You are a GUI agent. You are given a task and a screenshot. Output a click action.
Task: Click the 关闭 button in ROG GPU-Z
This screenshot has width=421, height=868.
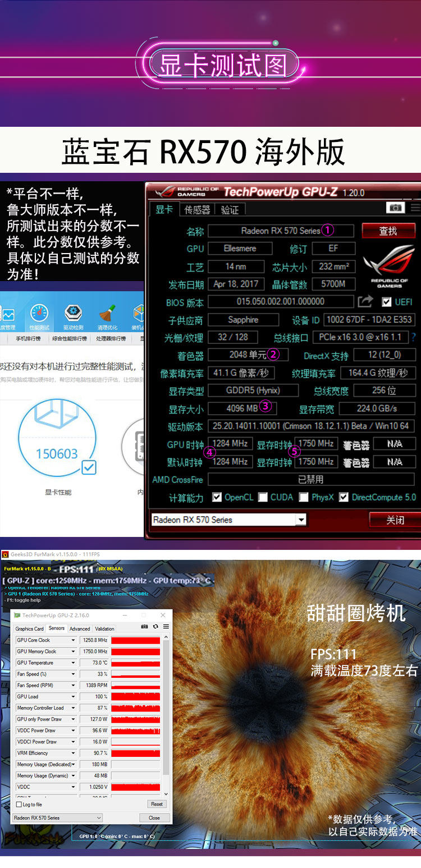(395, 520)
